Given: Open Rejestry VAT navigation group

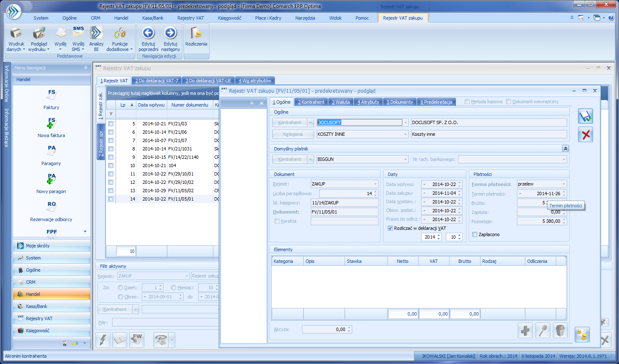Looking at the screenshot, I should tap(51, 318).
